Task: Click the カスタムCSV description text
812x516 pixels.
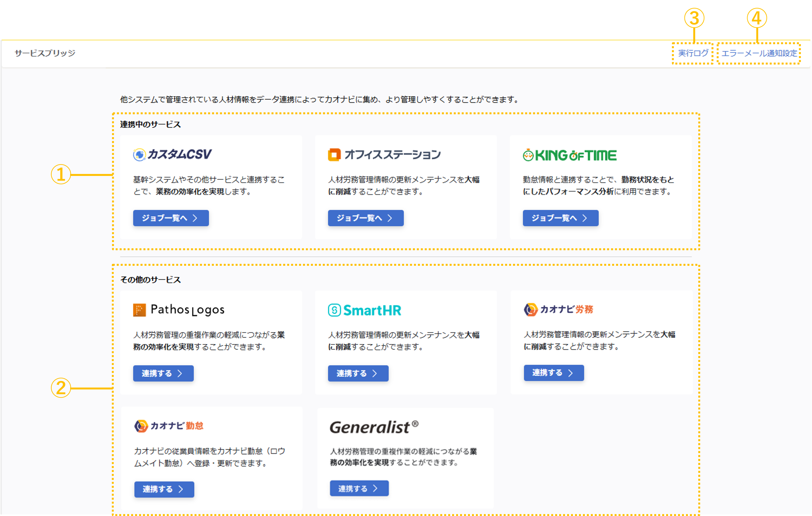Action: (209, 185)
